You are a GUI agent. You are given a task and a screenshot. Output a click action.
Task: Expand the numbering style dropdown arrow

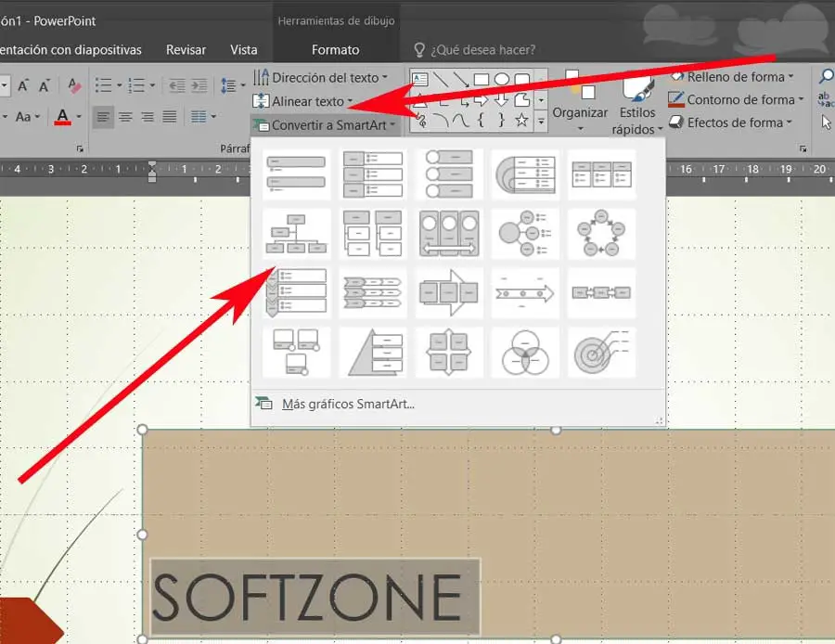coord(152,85)
